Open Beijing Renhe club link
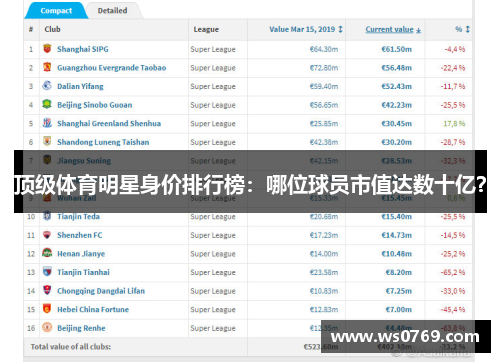The height and width of the screenshot is (362, 500). tap(81, 328)
